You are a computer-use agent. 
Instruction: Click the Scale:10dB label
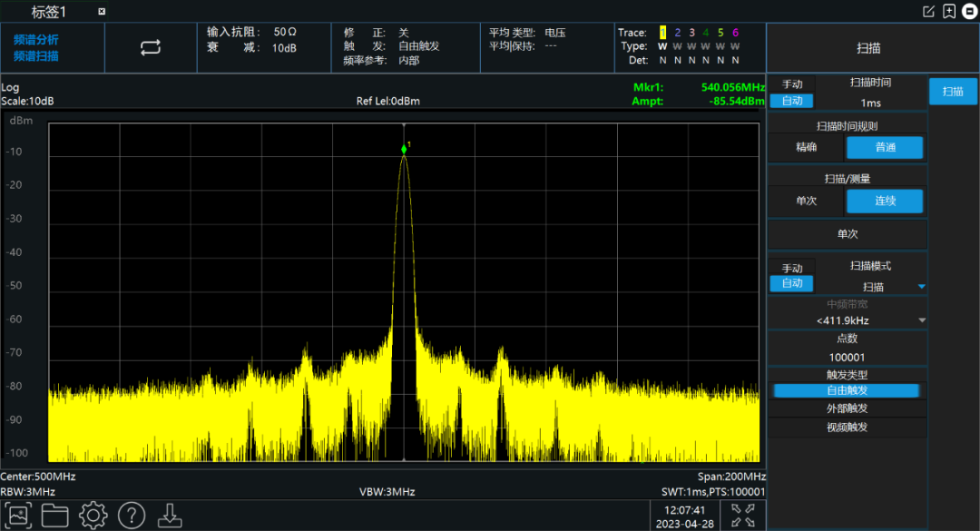[27, 102]
